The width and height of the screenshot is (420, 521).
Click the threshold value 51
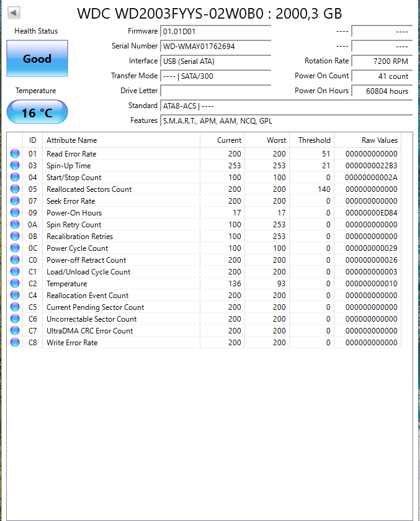(x=326, y=154)
